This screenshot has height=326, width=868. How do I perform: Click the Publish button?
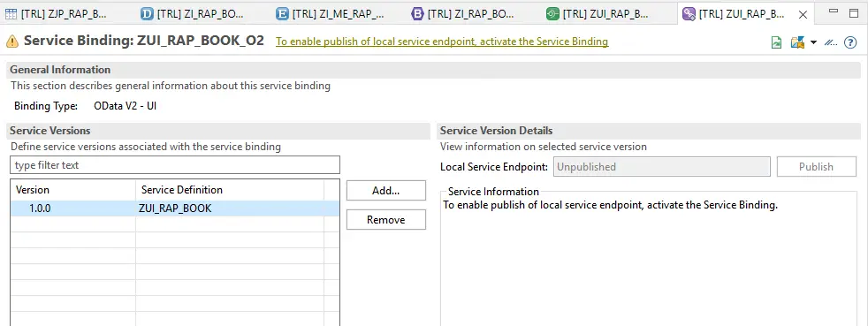816,167
